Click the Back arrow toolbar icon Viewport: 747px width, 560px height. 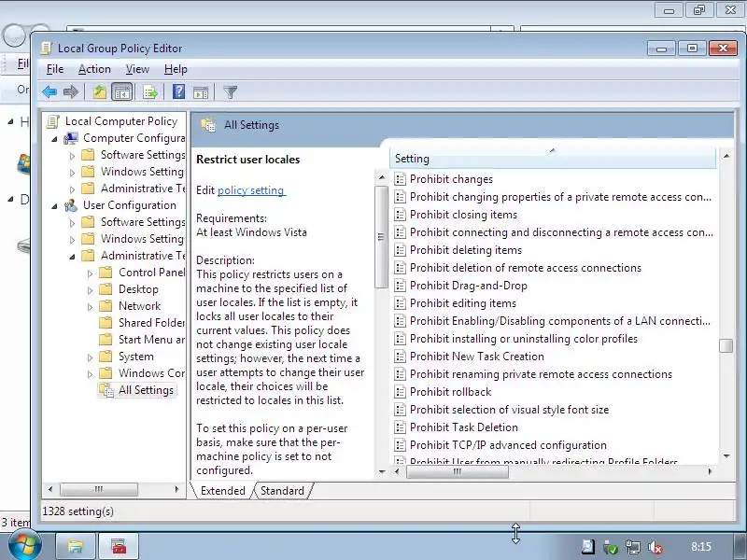click(x=49, y=91)
